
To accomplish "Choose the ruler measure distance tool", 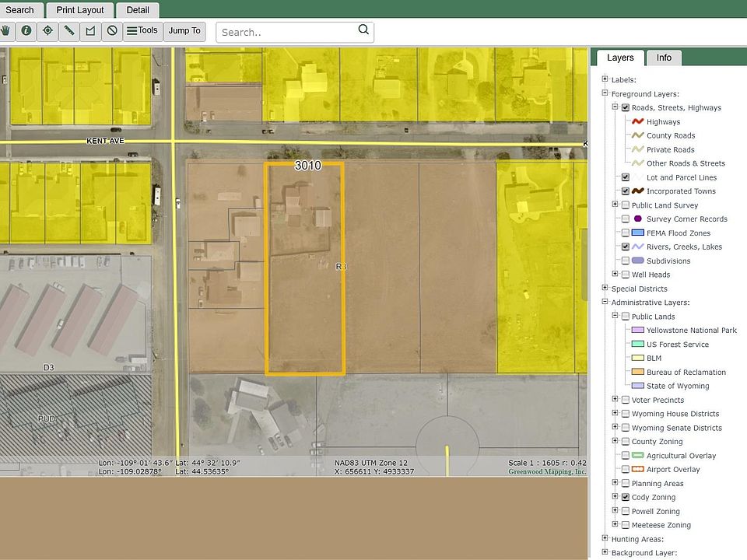I will point(69,31).
